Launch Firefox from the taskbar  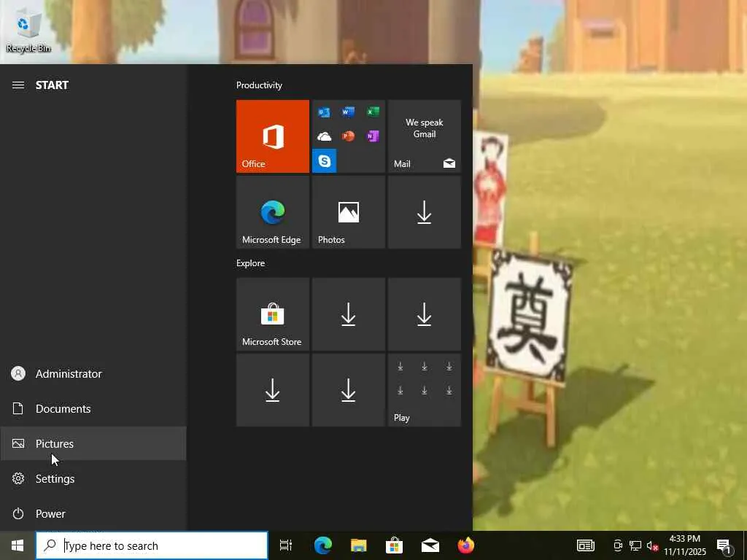(466, 545)
